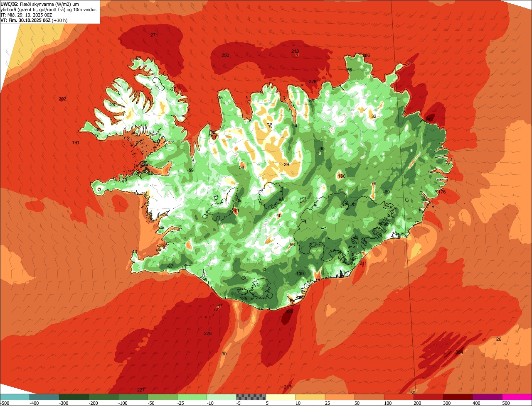The height and width of the screenshot is (406, 532).
Task: Click the '218' value on the map
Action: [x=295, y=51]
